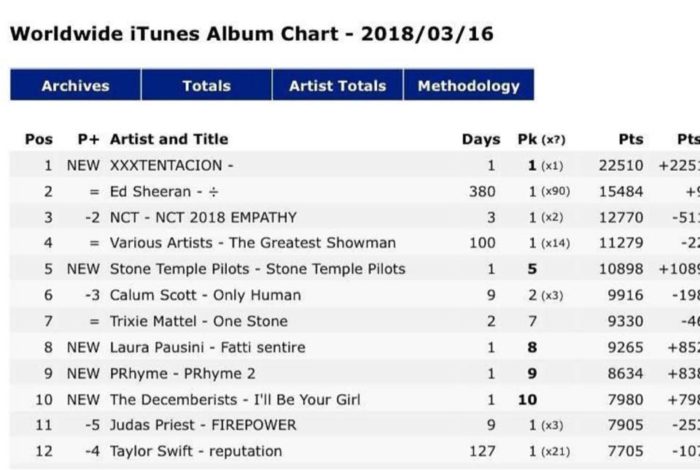Click the XXXTENTACION chart entry
The image size is (700, 470).
172,165
